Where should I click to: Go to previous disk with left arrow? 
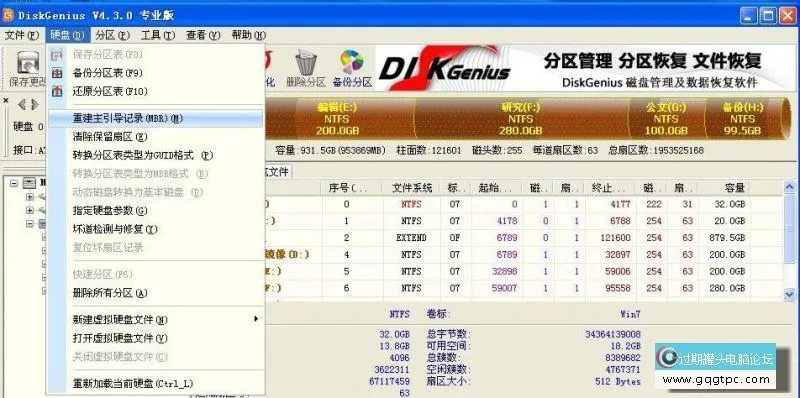pos(21,105)
